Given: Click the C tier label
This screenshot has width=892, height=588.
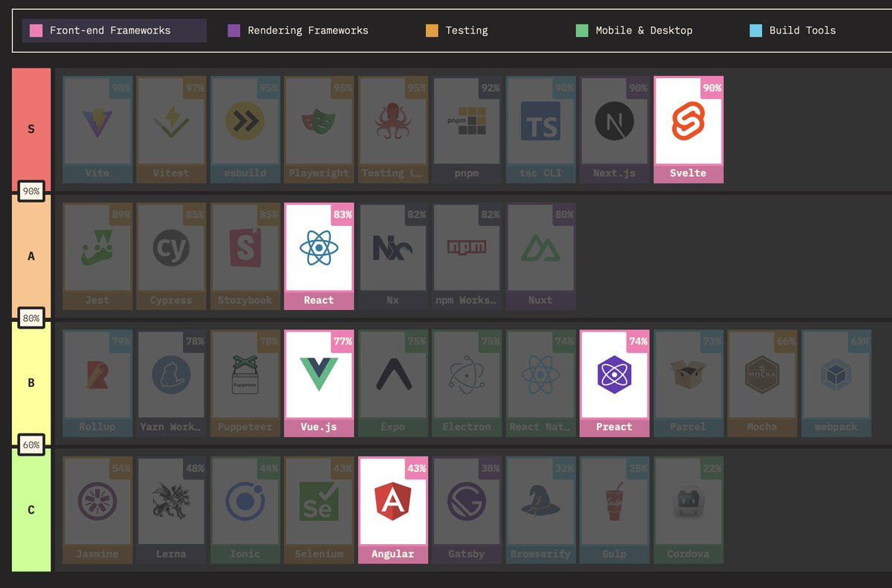Looking at the screenshot, I should click(x=31, y=510).
